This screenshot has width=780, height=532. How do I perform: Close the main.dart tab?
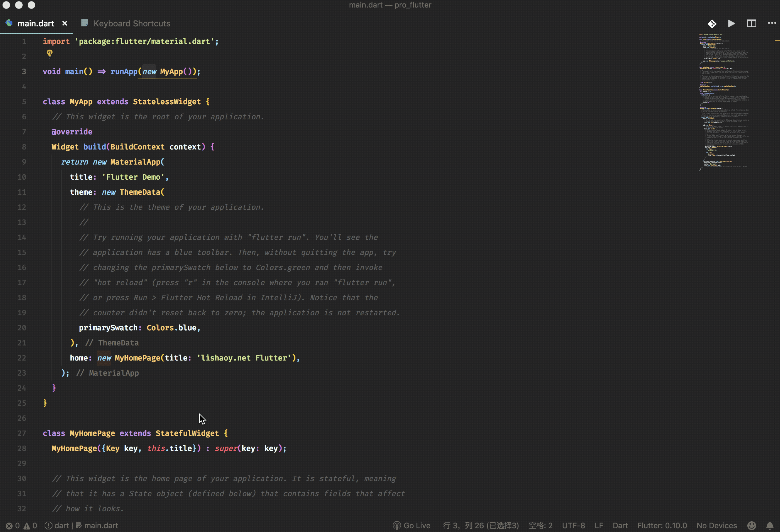65,24
